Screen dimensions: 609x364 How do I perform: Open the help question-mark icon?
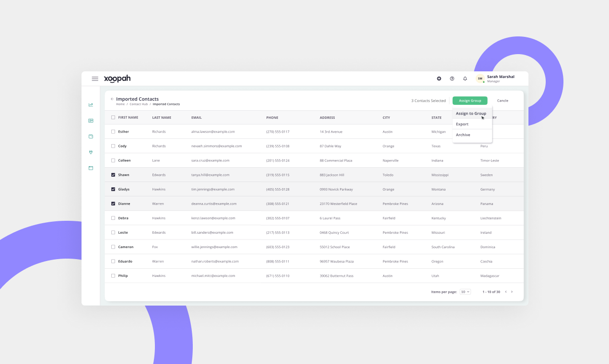click(x=452, y=78)
